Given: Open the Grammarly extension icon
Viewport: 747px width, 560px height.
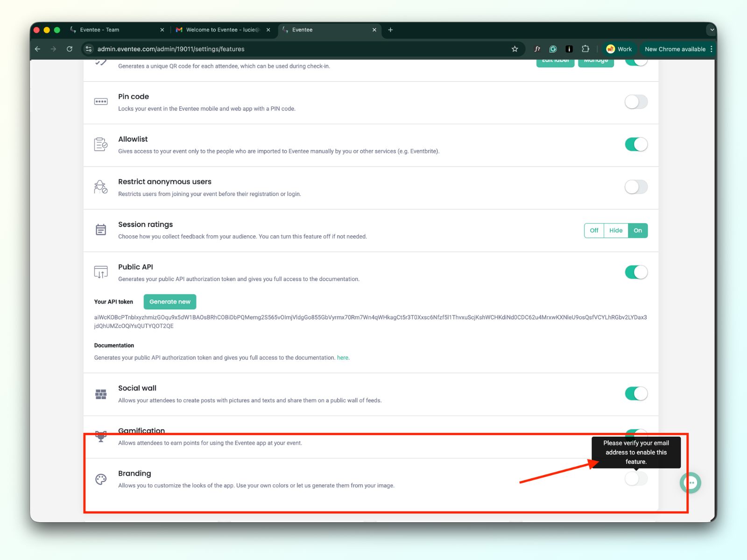Looking at the screenshot, I should point(553,49).
